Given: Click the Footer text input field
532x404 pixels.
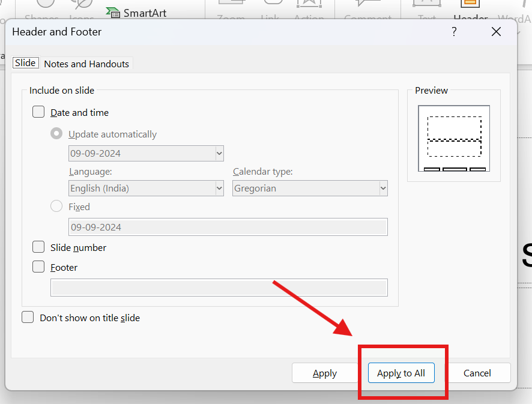Looking at the screenshot, I should click(219, 288).
